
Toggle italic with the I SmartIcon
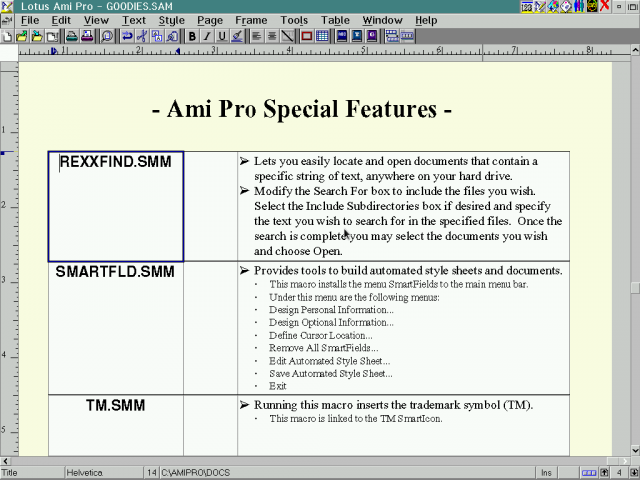coord(207,36)
